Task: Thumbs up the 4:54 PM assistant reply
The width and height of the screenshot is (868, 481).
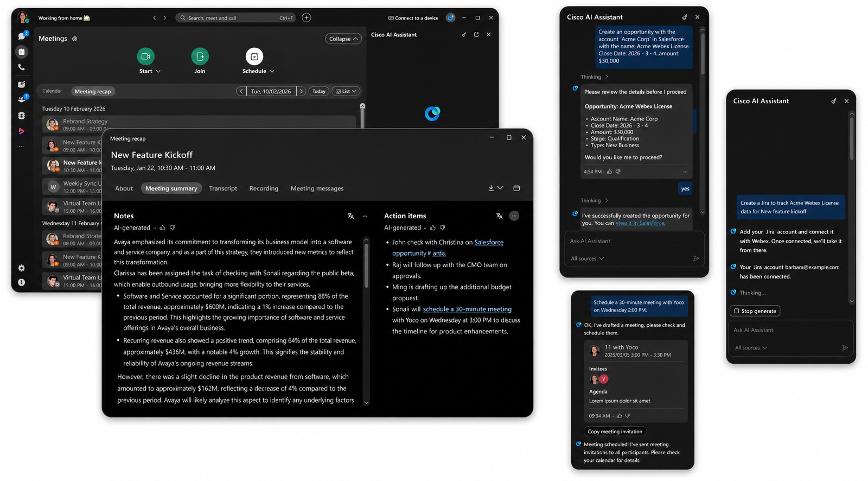Action: click(x=609, y=172)
